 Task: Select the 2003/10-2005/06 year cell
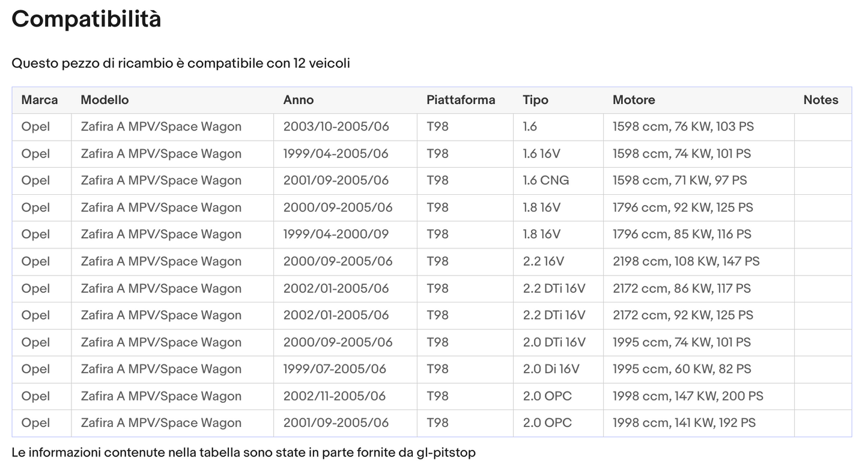tap(336, 127)
